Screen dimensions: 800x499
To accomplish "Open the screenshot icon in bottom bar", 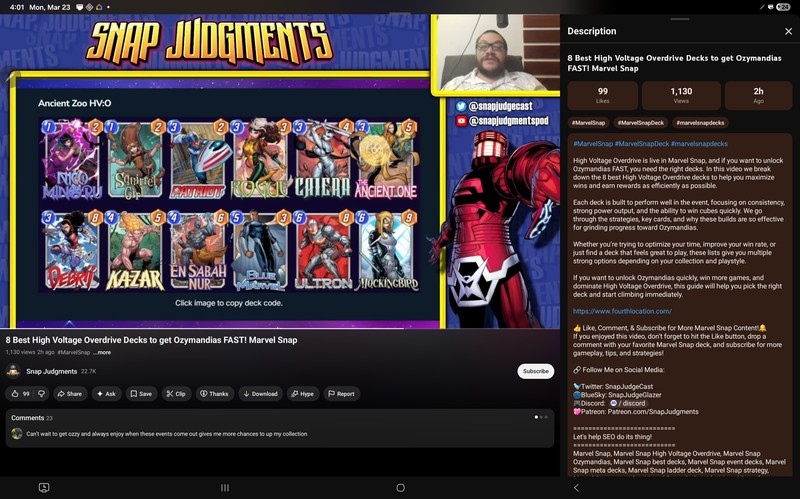I will (x=44, y=488).
